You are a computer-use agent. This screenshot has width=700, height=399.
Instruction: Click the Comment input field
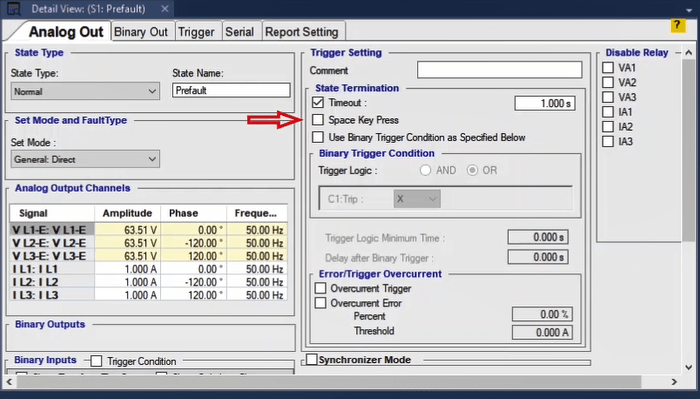coord(500,70)
